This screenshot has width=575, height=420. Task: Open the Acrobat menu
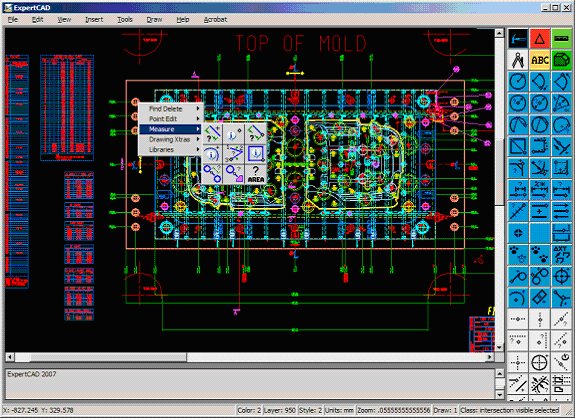[215, 20]
